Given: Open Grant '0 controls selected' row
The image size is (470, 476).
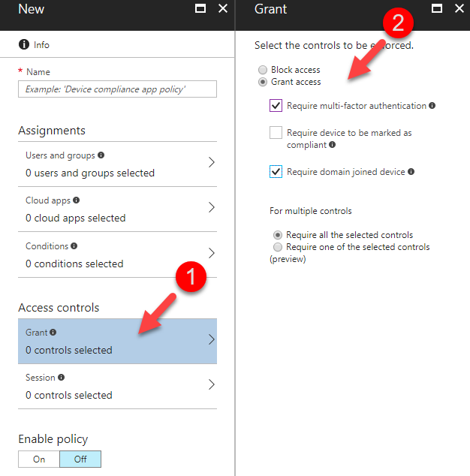Looking at the screenshot, I should tap(117, 341).
